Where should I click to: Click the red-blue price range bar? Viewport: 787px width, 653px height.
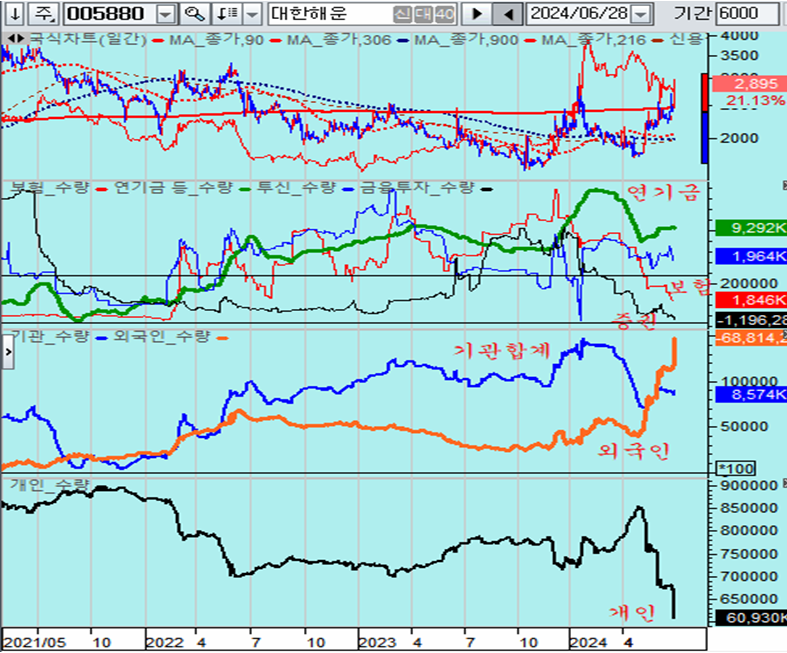tap(705, 118)
